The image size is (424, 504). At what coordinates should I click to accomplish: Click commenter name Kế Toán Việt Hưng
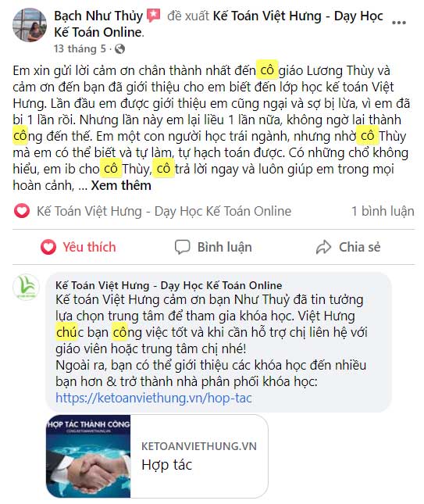pyautogui.click(x=169, y=285)
